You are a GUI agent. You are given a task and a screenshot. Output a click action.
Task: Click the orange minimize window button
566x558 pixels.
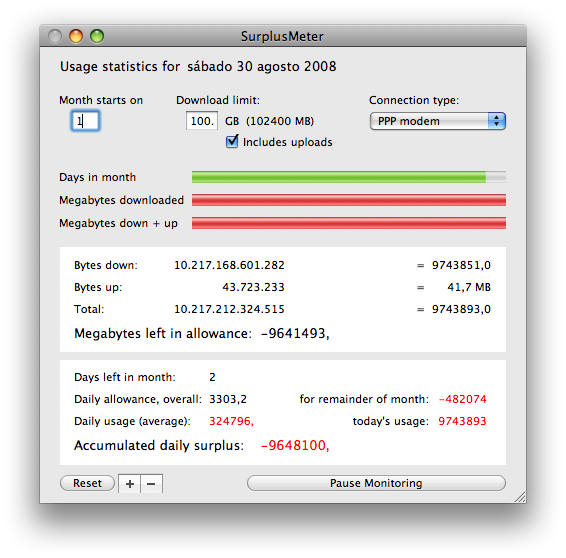pyautogui.click(x=76, y=36)
